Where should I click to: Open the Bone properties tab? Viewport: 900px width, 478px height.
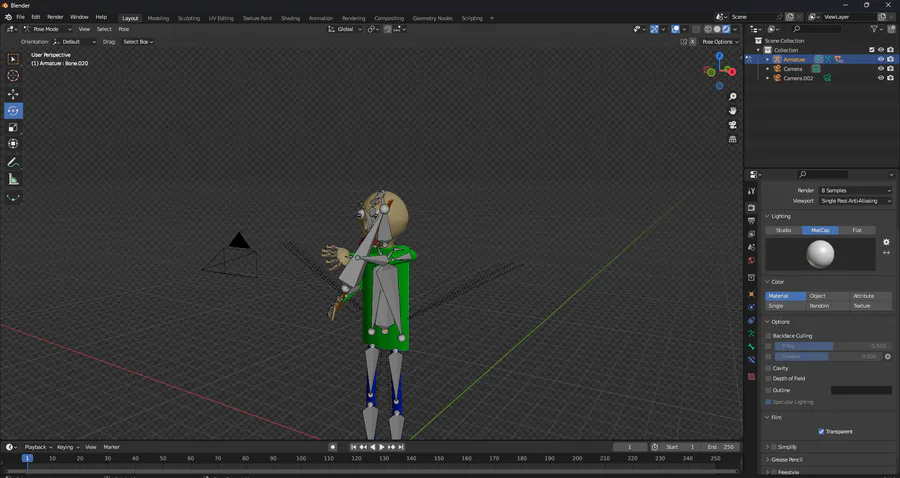(x=751, y=347)
